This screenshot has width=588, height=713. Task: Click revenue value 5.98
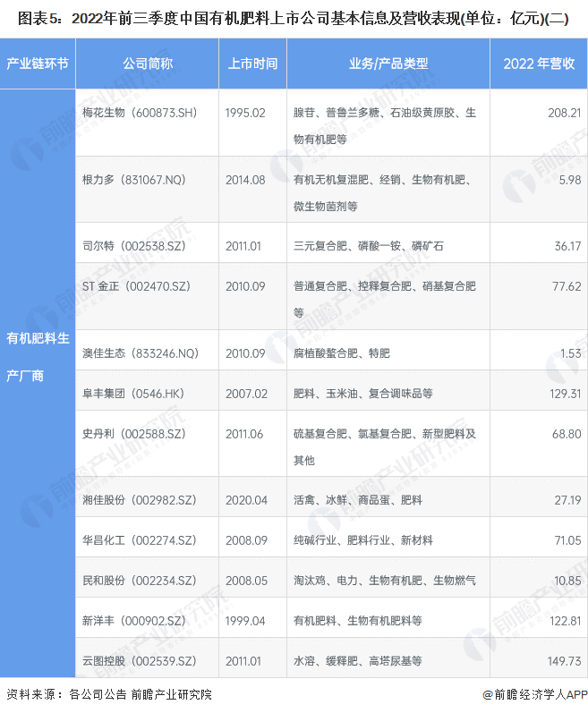570,180
